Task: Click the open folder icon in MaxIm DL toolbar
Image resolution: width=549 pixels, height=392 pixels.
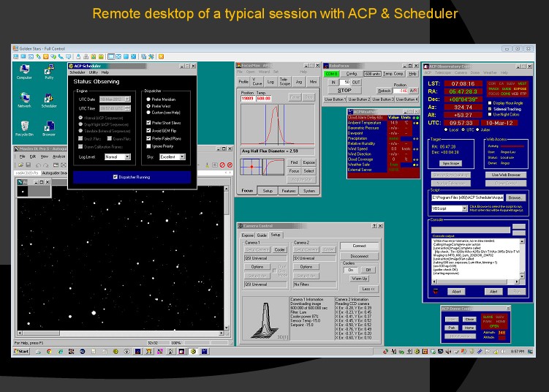Action: (x=20, y=165)
